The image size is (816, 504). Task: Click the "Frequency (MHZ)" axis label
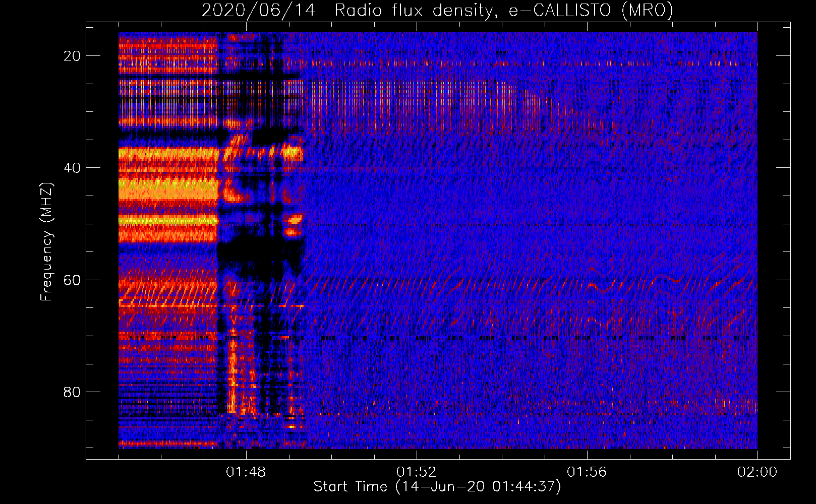tap(46, 242)
